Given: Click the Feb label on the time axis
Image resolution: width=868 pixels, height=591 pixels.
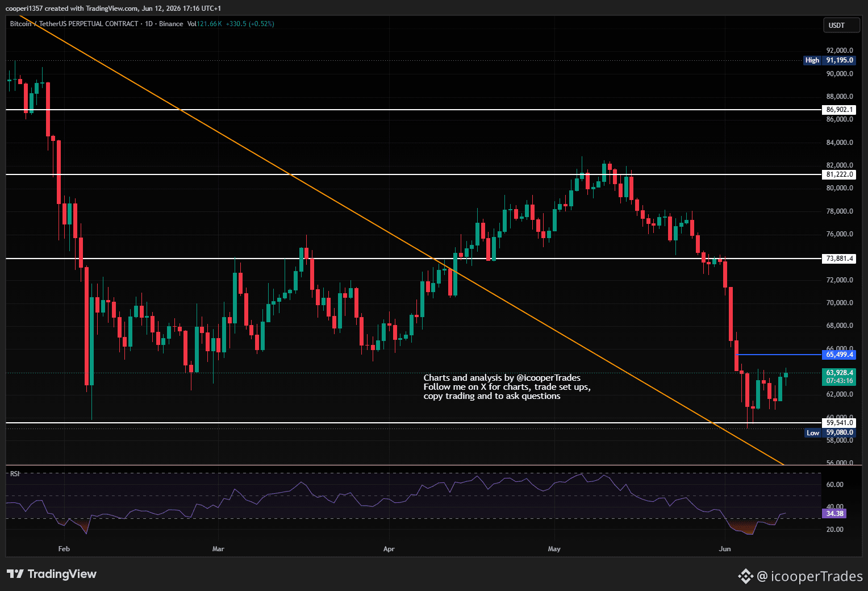Looking at the screenshot, I should (x=64, y=549).
